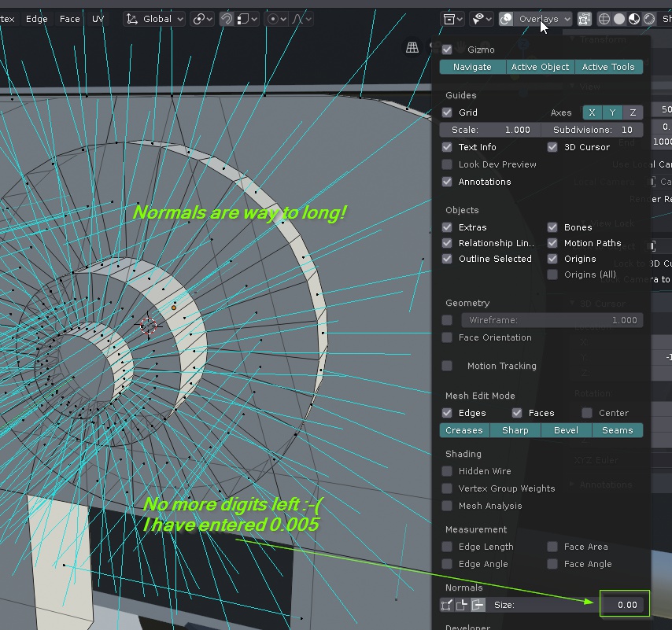
Task: Toggle X-Ray view icon
Action: [585, 19]
